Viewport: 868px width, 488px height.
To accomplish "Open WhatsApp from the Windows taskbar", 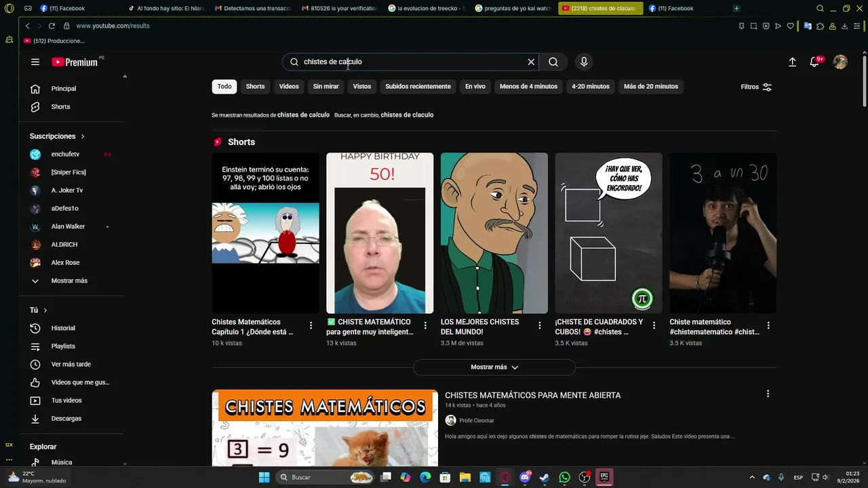I will [x=564, y=477].
